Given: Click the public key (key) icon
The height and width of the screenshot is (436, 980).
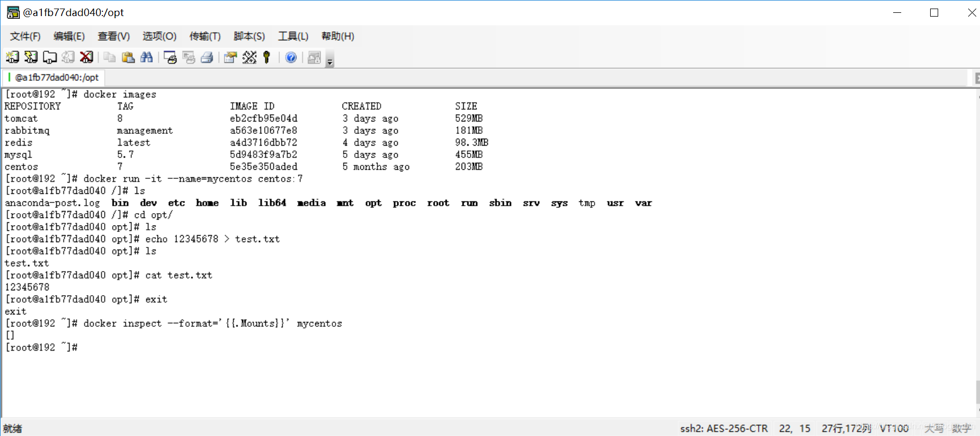Looking at the screenshot, I should tap(266, 57).
